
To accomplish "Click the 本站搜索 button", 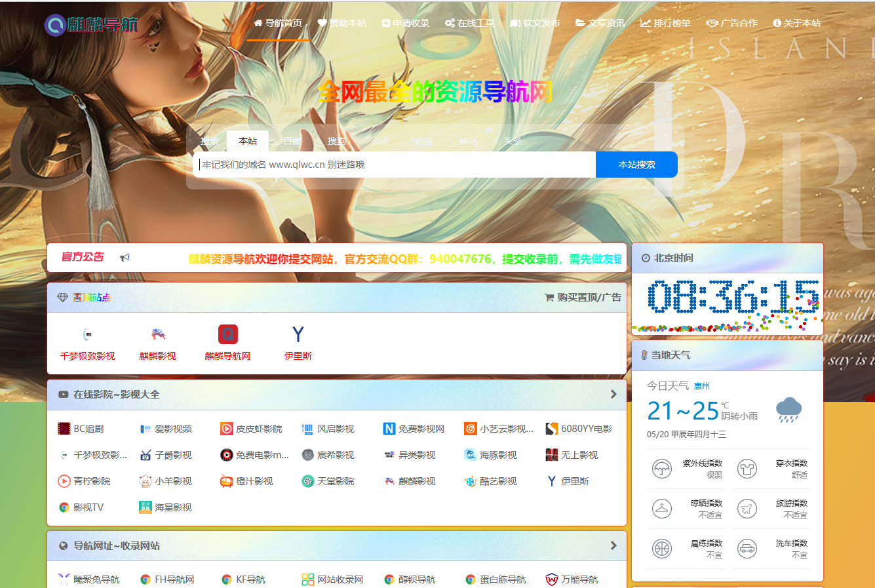I will [x=636, y=165].
